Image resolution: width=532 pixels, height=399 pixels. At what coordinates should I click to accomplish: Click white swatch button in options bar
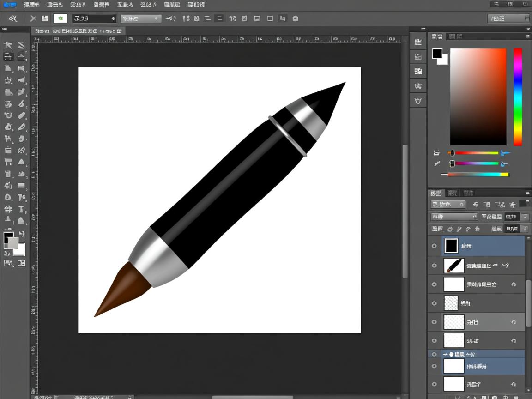(x=60, y=18)
